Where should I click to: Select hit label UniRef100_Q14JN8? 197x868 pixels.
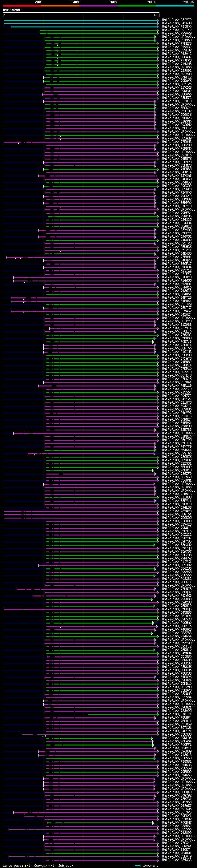click(177, 64)
